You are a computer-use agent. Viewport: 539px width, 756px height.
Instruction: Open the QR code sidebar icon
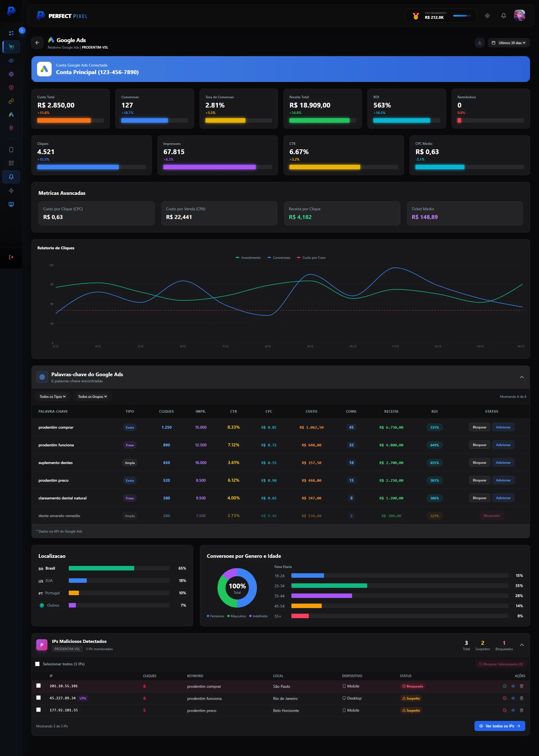tap(11, 163)
